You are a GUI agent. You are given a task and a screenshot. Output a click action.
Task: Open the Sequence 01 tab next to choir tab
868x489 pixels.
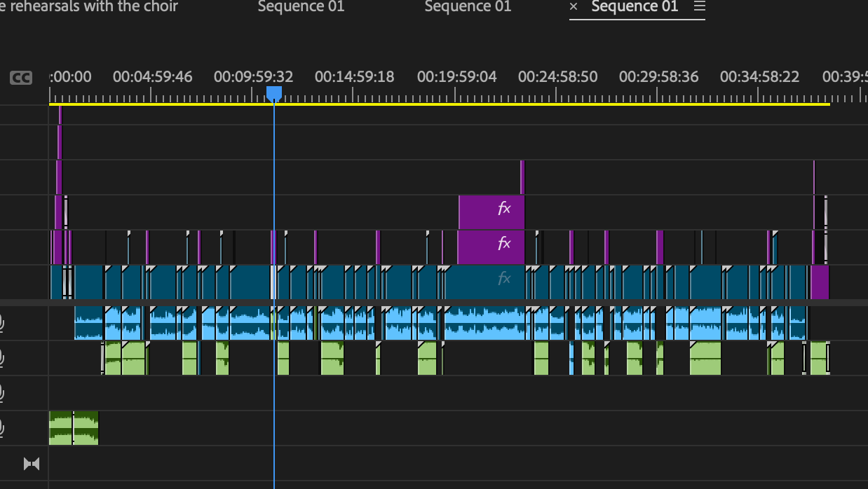pyautogui.click(x=301, y=7)
